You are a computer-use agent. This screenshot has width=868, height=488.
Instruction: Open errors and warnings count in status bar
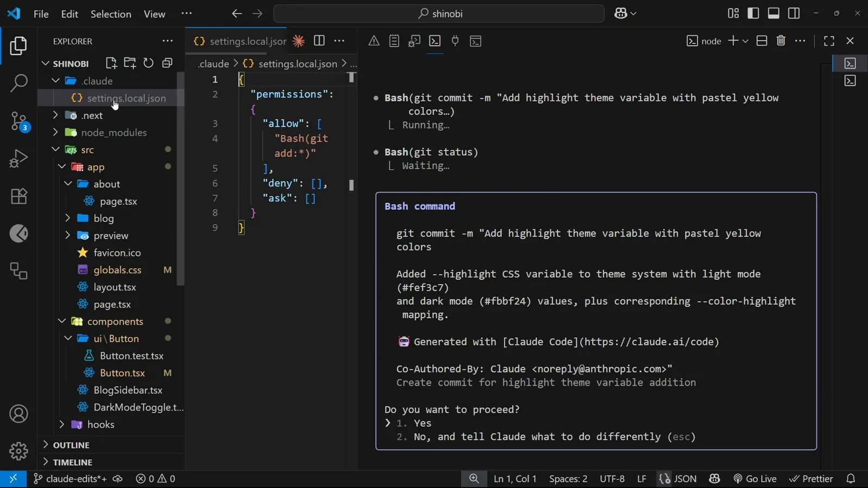point(156,479)
